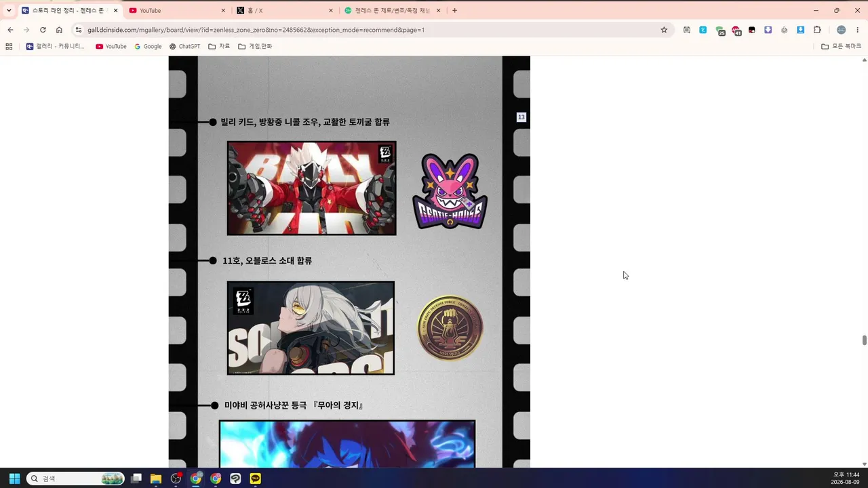
Task: Close the 스토리 라인 정리 tab
Action: pyautogui.click(x=115, y=11)
